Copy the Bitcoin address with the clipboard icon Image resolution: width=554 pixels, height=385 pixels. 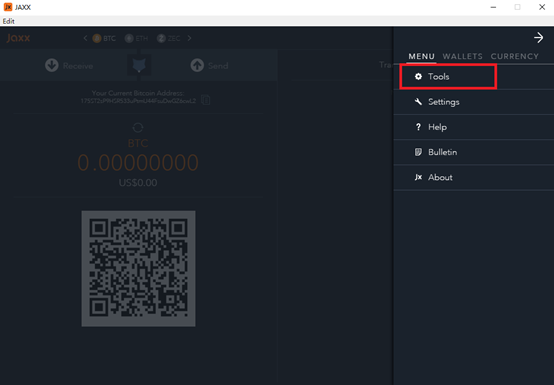pyautogui.click(x=206, y=100)
